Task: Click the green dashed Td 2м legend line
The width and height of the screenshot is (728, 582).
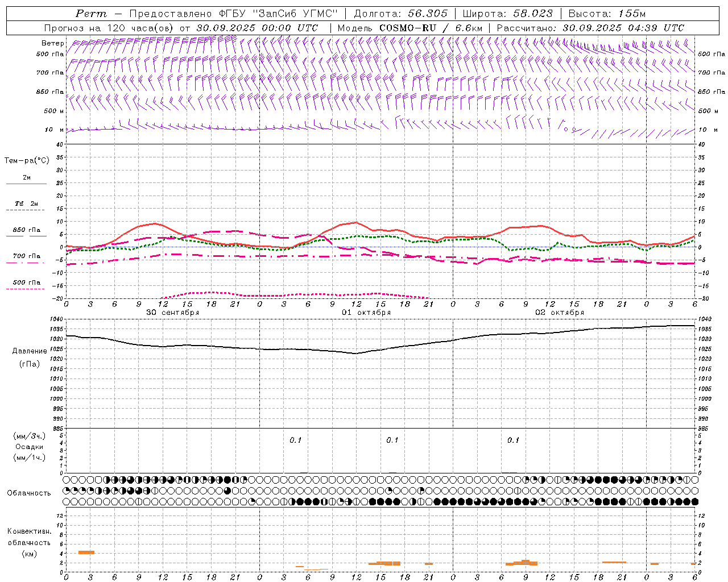Action: 25,210
